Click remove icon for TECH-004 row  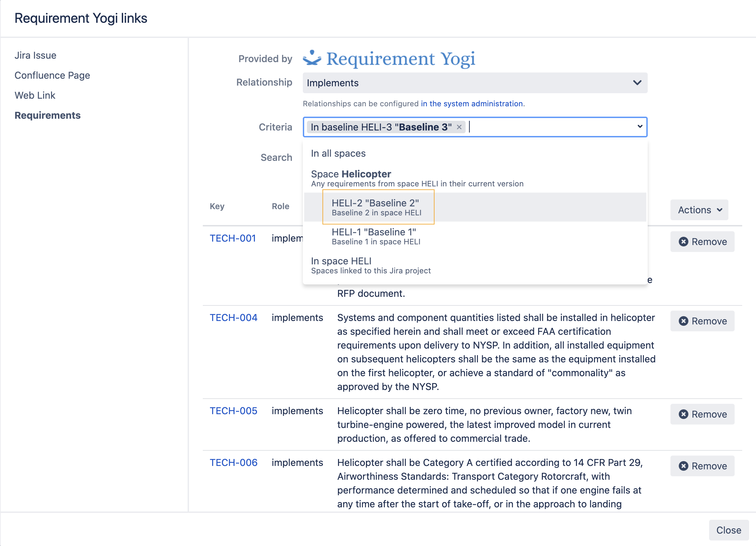tap(683, 321)
